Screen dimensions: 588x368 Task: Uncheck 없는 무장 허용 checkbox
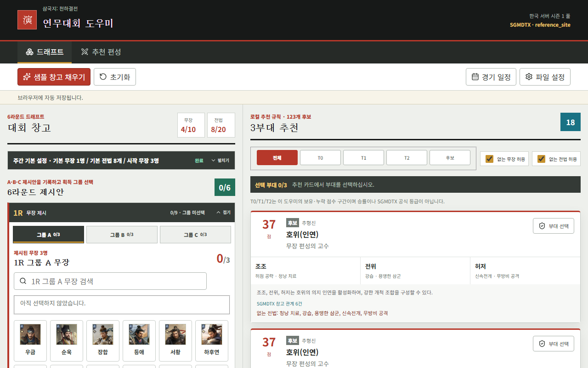(x=489, y=159)
